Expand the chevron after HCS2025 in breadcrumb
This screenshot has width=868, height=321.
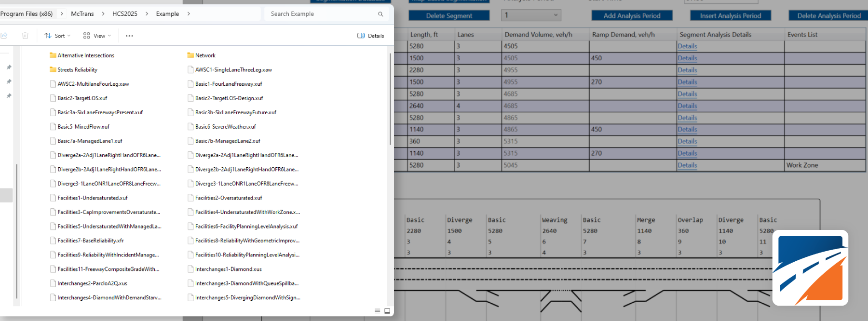(x=147, y=14)
